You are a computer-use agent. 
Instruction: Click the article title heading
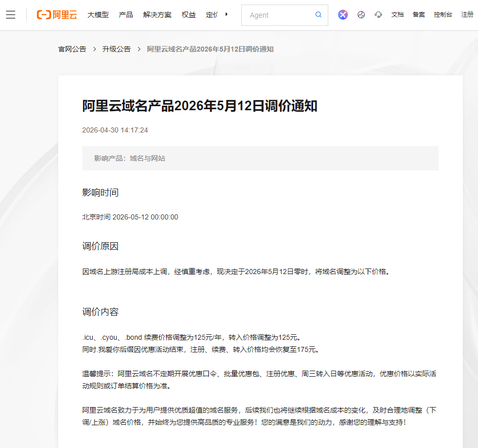click(x=200, y=106)
